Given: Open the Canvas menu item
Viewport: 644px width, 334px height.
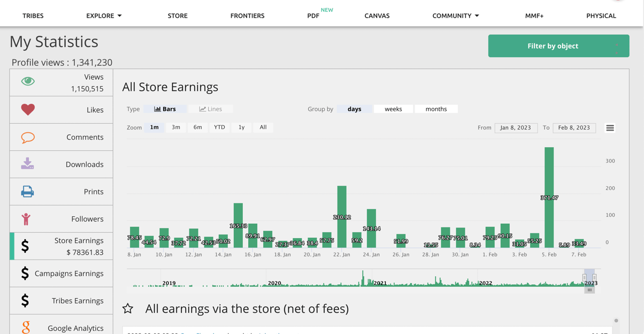Looking at the screenshot, I should (377, 16).
